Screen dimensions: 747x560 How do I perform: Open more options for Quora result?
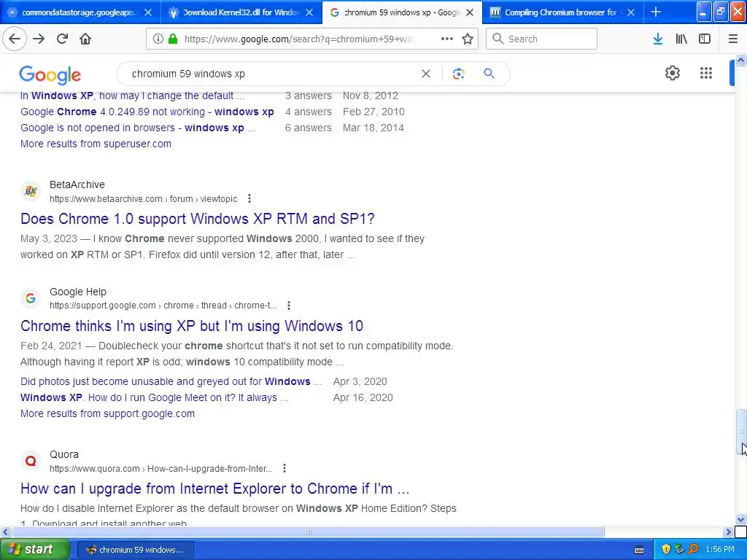[x=285, y=469]
